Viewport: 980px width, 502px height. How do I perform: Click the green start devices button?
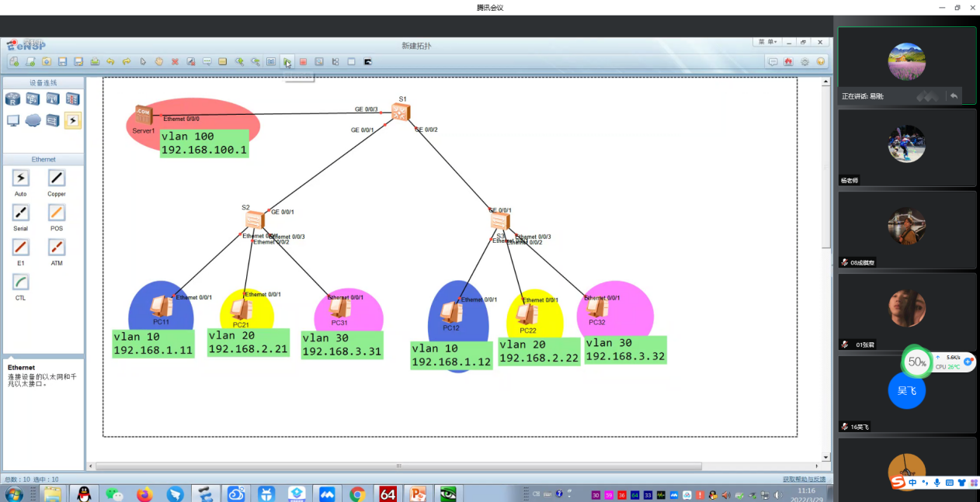pos(287,61)
